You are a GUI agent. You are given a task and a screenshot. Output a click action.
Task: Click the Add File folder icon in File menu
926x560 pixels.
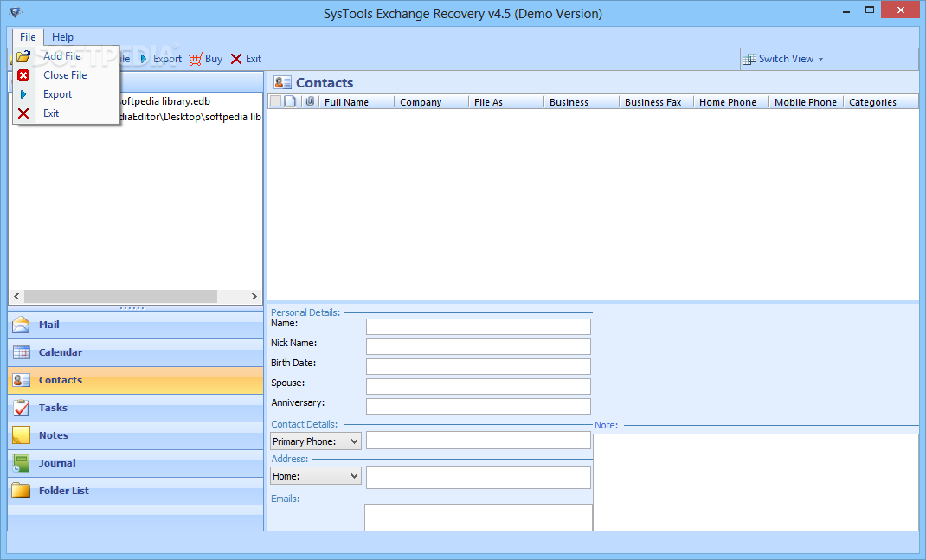[x=23, y=57]
